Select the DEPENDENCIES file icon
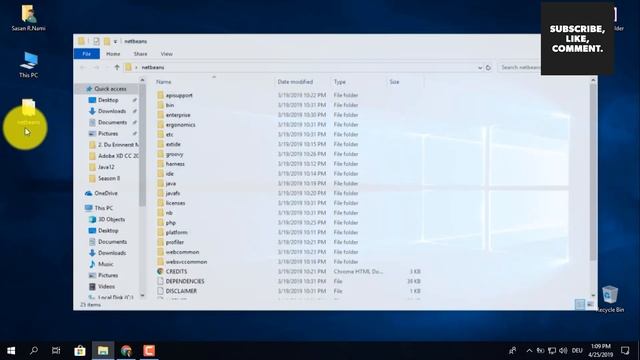This screenshot has height=360, width=640. click(160, 281)
